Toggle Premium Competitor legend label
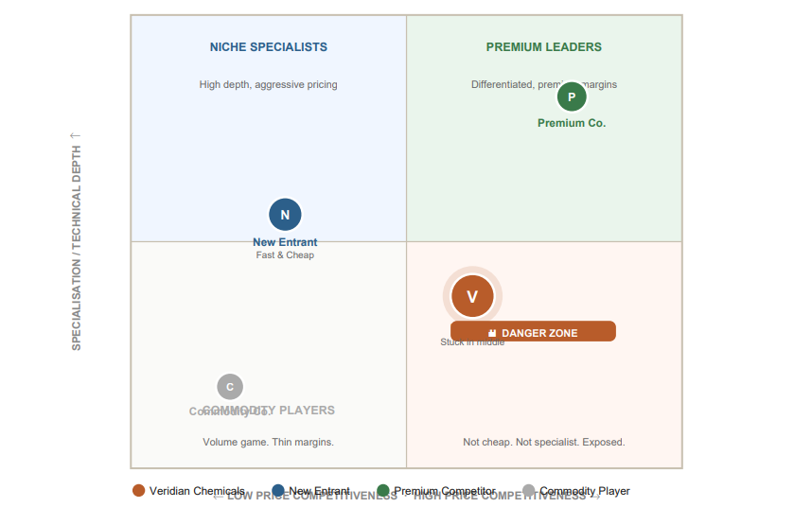812x525 pixels. click(x=445, y=491)
